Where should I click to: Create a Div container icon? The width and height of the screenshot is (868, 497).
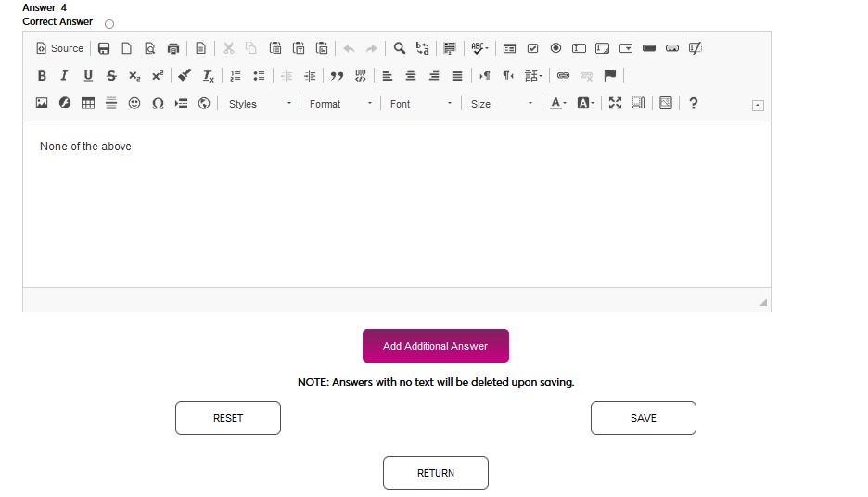(361, 76)
